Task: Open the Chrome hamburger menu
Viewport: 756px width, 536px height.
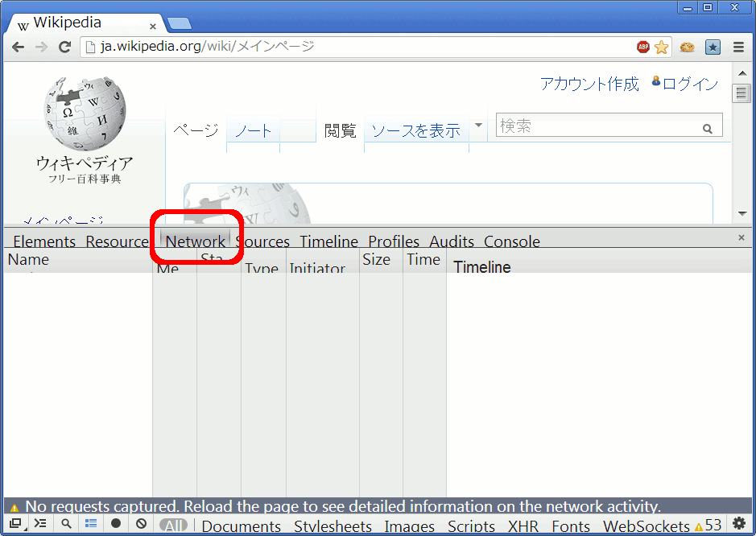Action: [x=738, y=47]
